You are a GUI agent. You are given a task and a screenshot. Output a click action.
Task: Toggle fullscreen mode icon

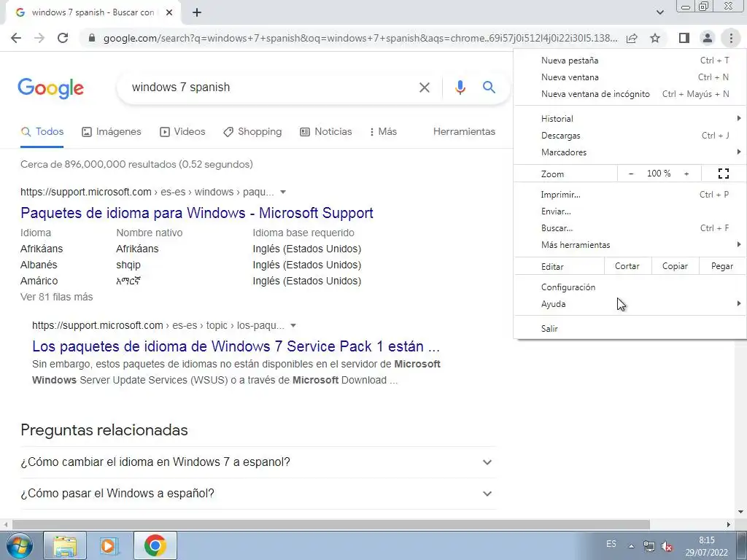click(723, 174)
